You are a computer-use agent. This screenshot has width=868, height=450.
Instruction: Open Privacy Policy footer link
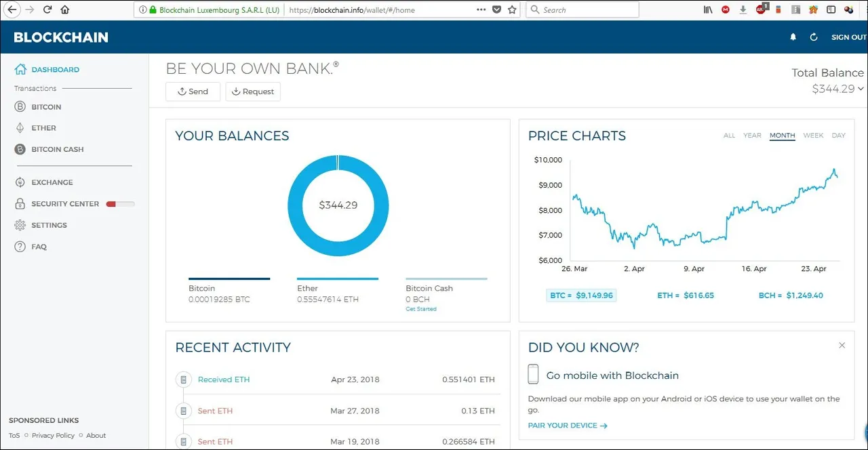(53, 436)
